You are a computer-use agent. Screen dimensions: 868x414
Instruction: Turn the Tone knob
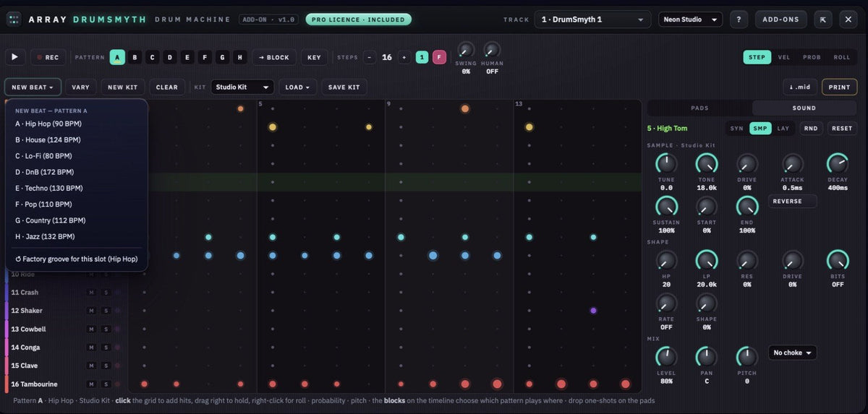[x=707, y=163]
